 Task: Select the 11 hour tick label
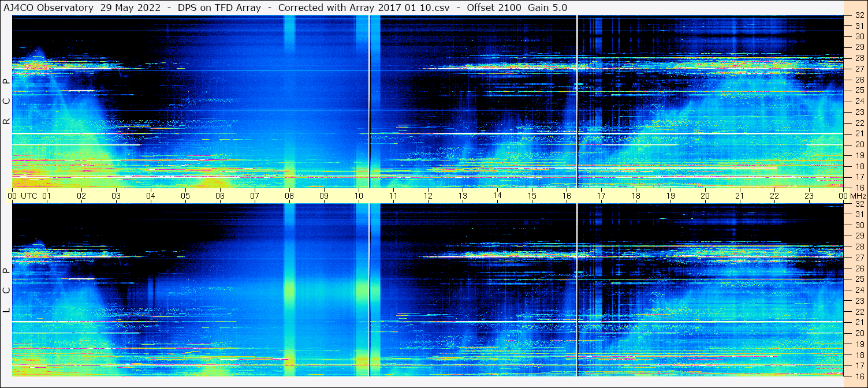393,196
